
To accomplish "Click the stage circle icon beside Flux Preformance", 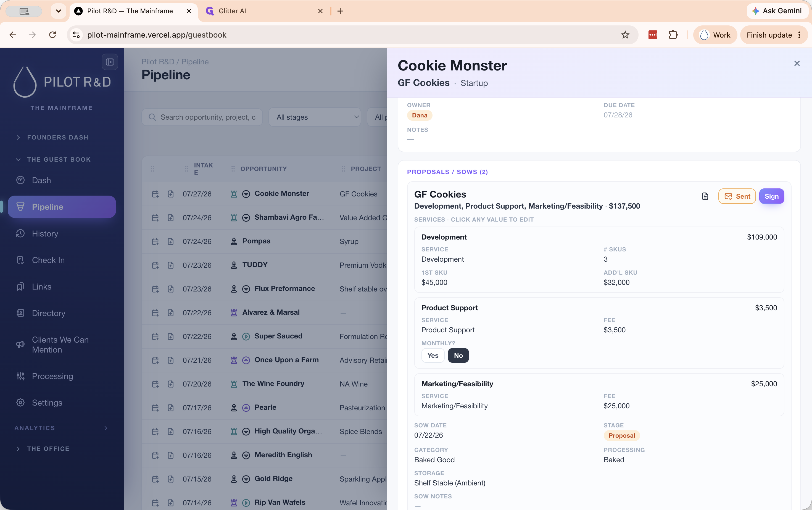I will (x=246, y=289).
